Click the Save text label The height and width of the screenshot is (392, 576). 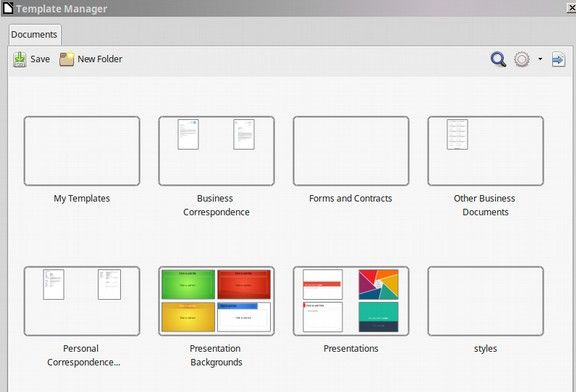tap(40, 59)
